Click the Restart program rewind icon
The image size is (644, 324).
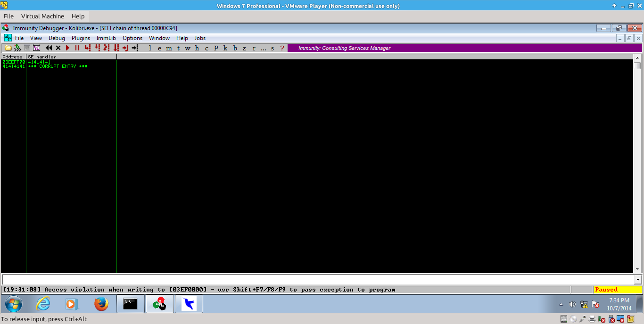click(x=49, y=48)
